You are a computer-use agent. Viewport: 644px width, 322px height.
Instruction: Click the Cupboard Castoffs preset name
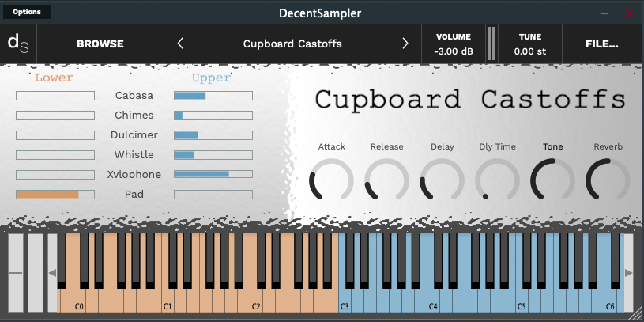[x=292, y=44]
